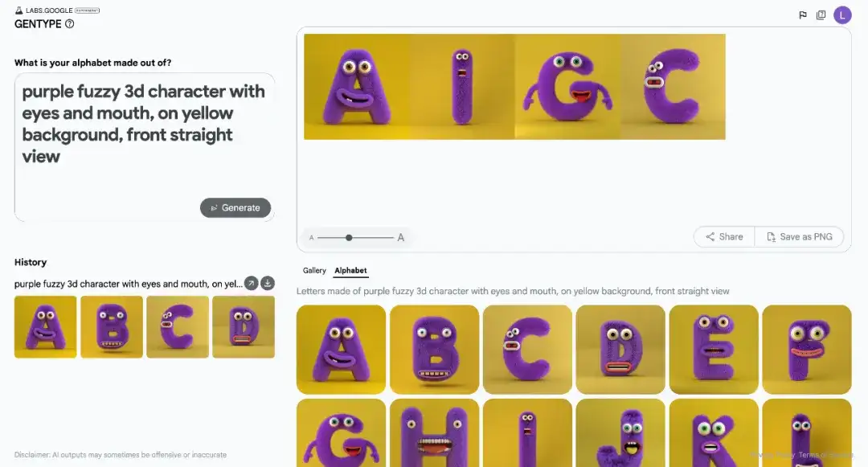
Task: Click into the alphabet prompt text box
Action: [145, 147]
